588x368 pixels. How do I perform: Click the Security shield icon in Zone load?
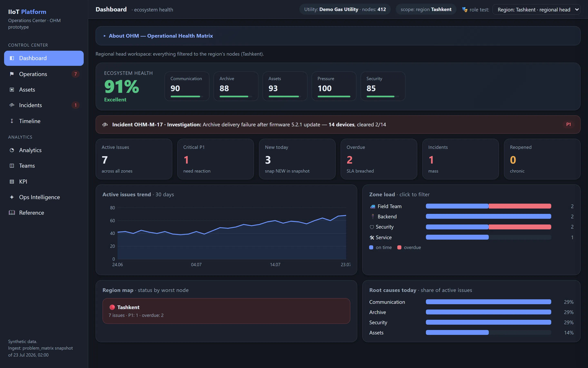[x=372, y=227]
